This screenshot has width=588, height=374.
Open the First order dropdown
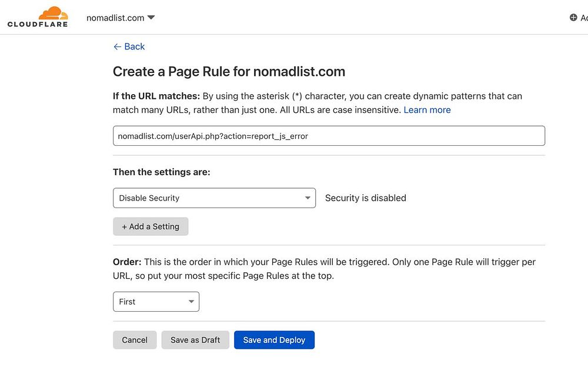point(156,302)
